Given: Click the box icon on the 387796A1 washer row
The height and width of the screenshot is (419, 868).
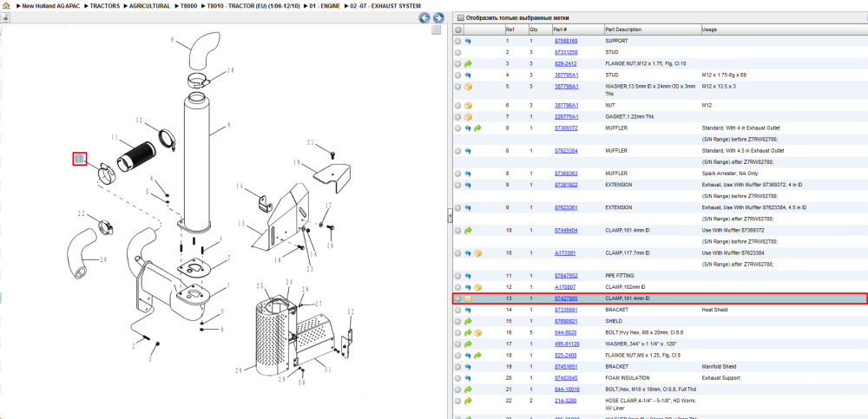Looking at the screenshot, I should [x=468, y=87].
